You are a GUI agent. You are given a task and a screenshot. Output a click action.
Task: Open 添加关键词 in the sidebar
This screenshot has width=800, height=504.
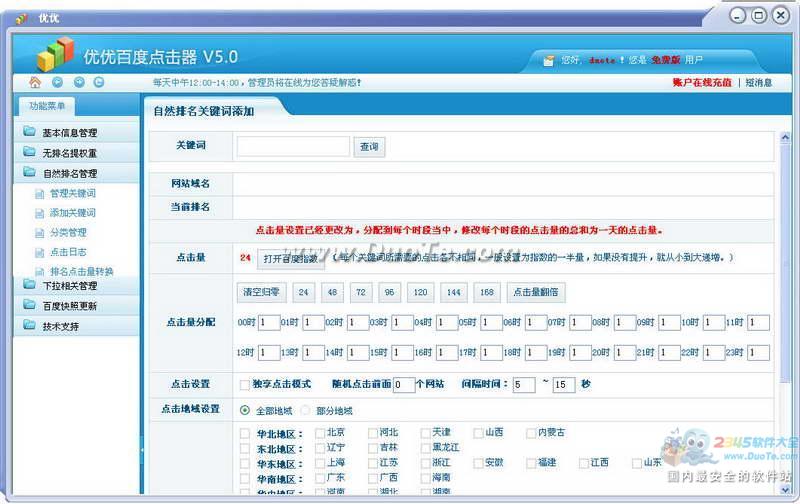[x=72, y=213]
